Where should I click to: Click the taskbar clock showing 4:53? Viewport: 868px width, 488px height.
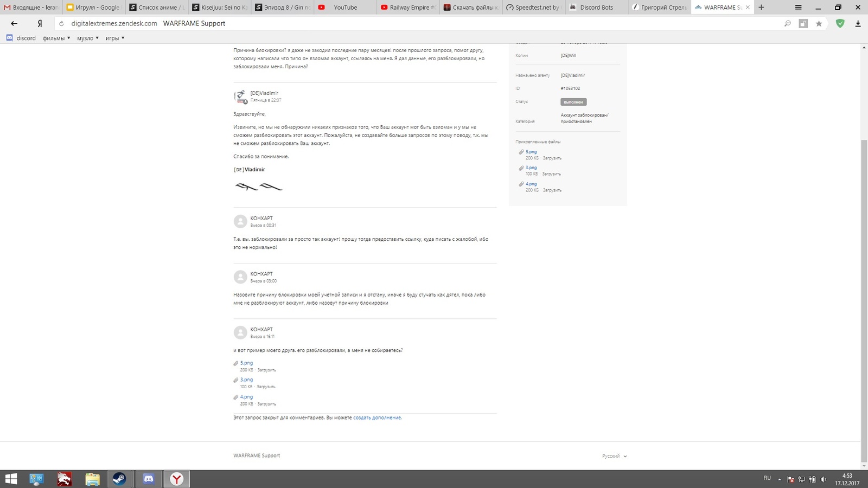click(x=847, y=479)
